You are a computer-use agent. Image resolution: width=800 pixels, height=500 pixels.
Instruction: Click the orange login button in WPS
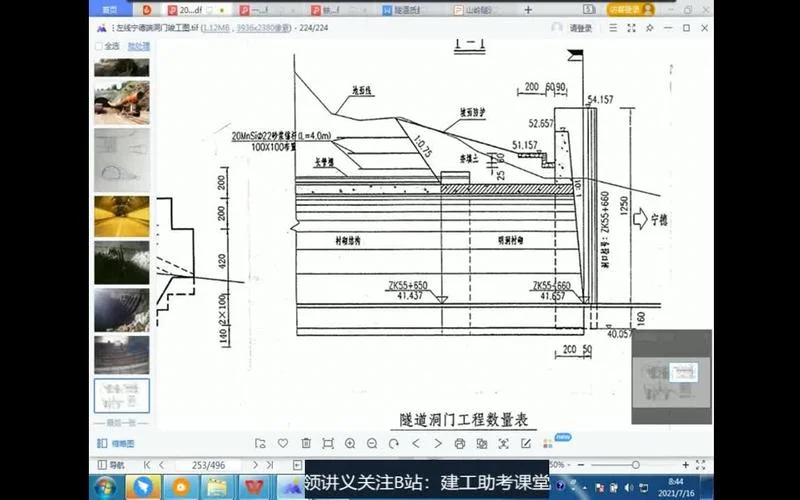(631, 10)
